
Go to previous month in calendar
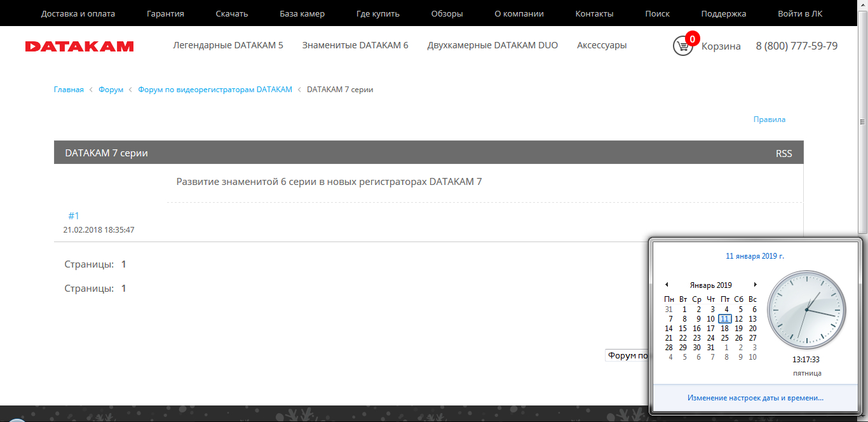(667, 285)
